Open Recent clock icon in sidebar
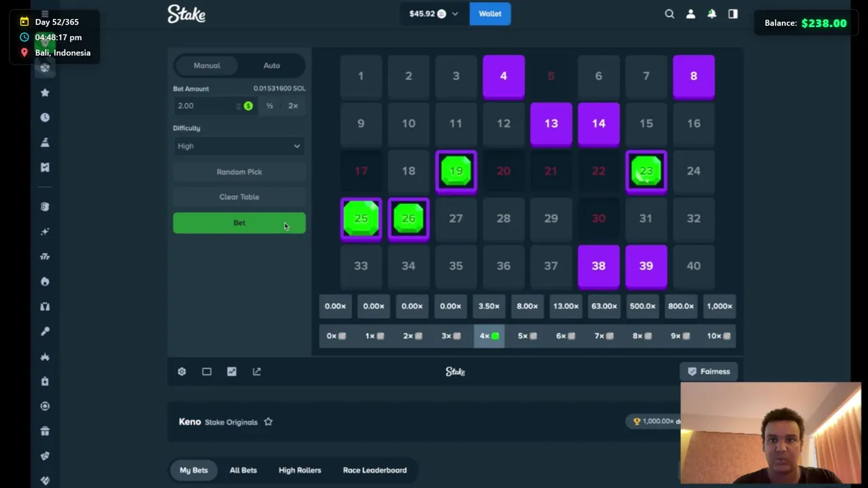The height and width of the screenshot is (488, 868). (x=45, y=117)
